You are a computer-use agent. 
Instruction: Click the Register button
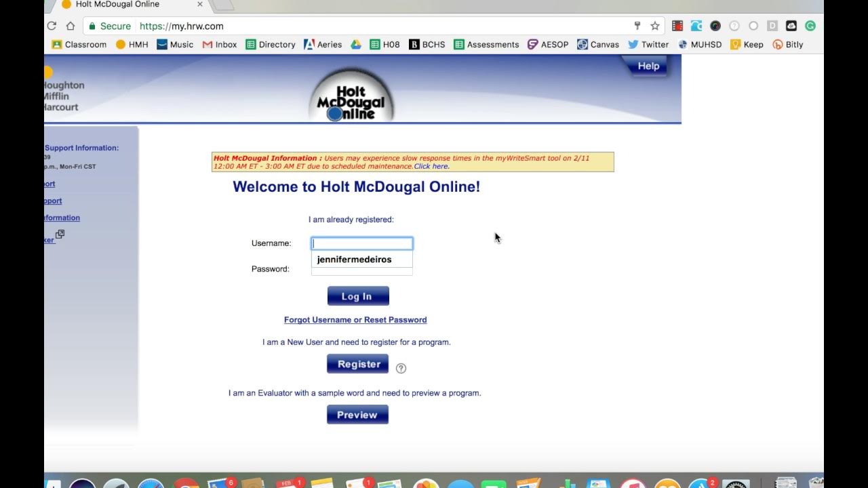358,364
